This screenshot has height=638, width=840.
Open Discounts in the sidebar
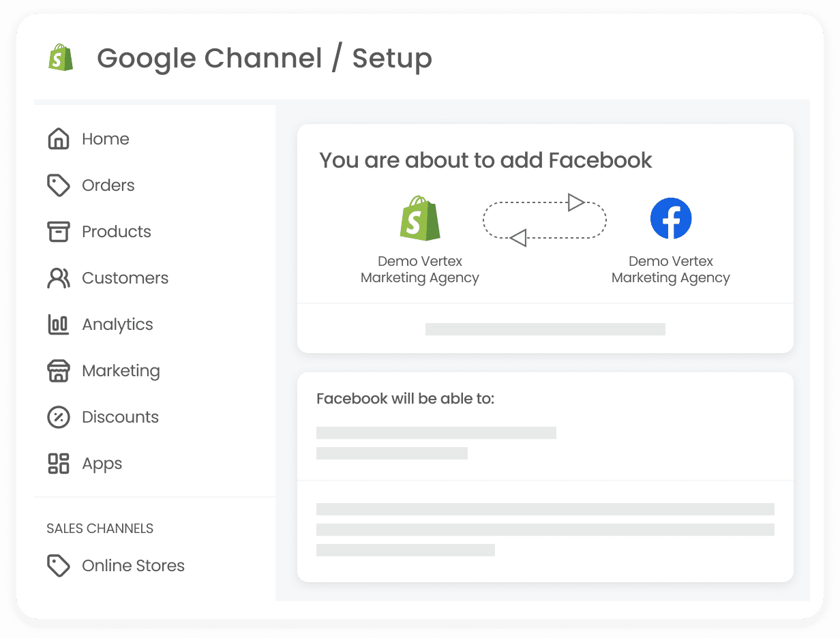click(120, 417)
